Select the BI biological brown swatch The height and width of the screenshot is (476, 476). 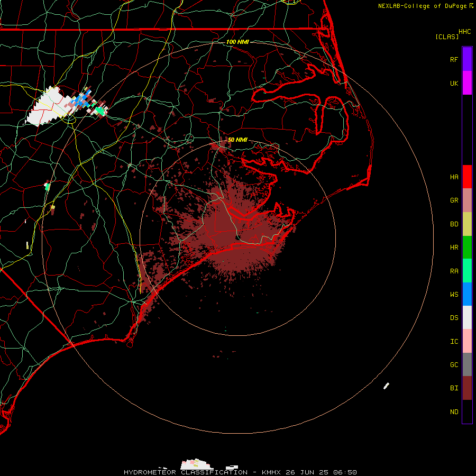(x=467, y=388)
